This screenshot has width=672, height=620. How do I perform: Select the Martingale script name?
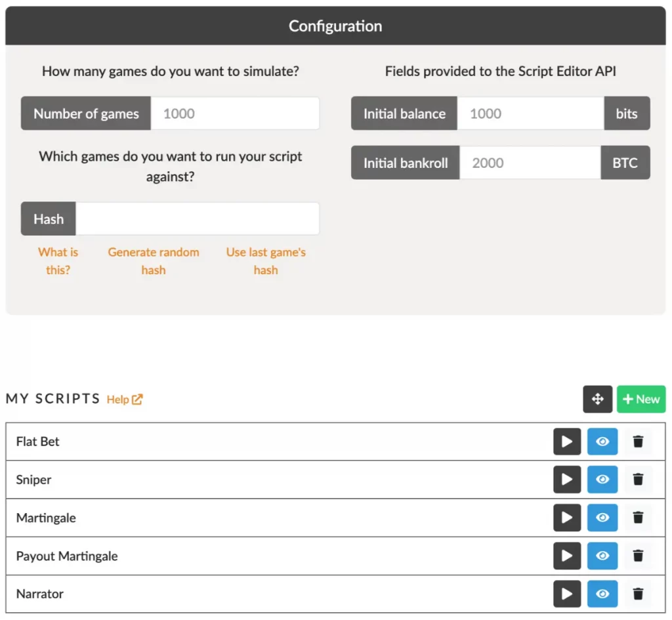[46, 518]
